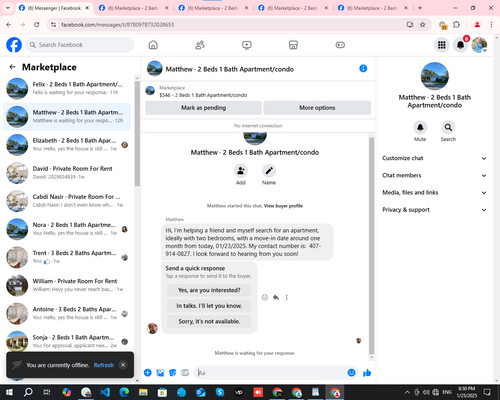Click the browser address bar URL
Image resolution: width=500 pixels, height=400 pixels.
point(117,25)
